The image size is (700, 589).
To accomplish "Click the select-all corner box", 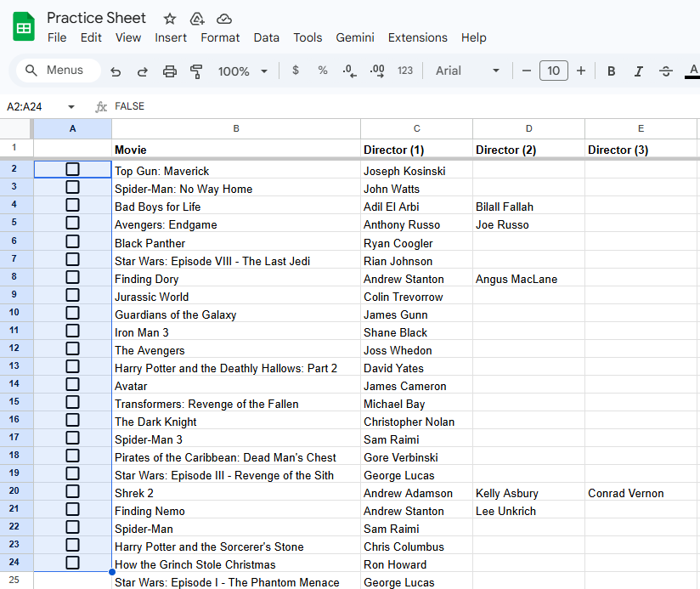I will pos(16,128).
